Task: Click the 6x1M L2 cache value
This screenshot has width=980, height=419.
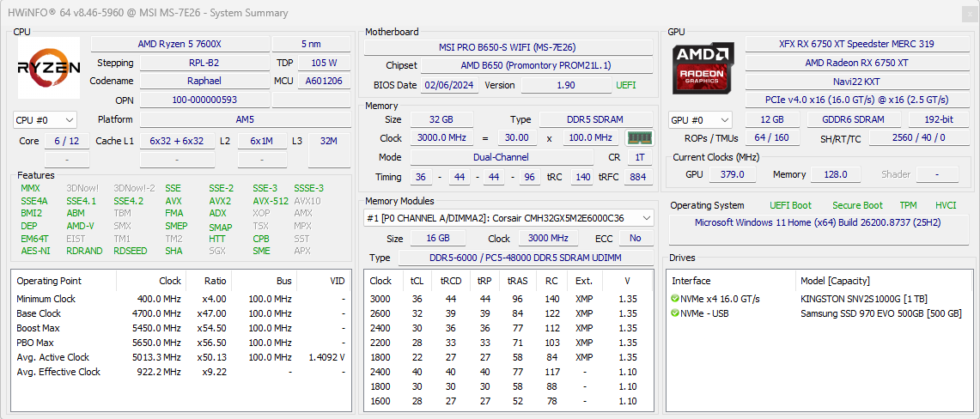Action: pos(262,141)
